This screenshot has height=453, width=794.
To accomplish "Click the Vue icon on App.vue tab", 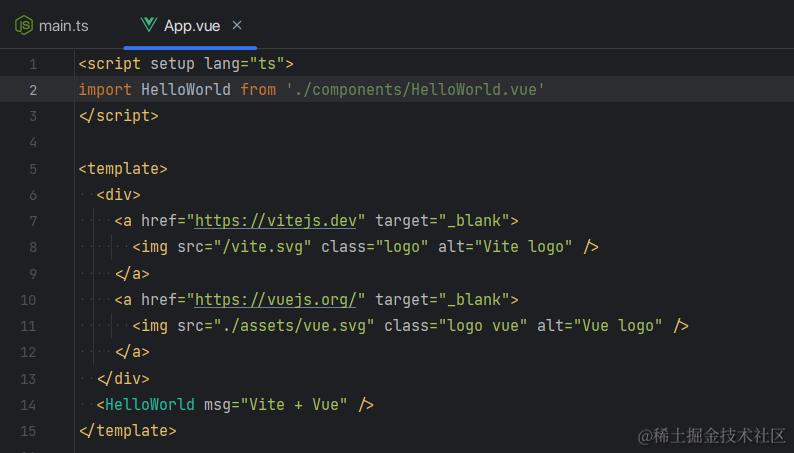I will 148,24.
